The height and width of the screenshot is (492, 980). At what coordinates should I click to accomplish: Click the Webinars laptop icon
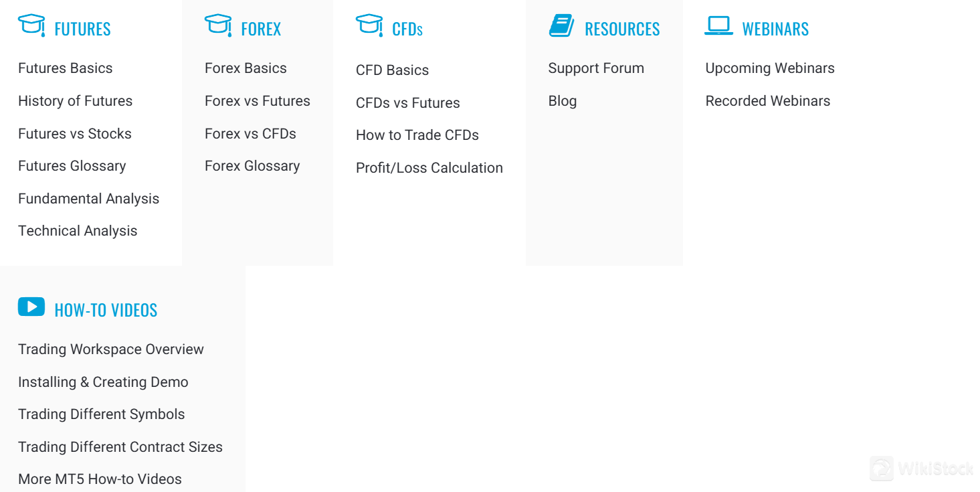point(718,26)
